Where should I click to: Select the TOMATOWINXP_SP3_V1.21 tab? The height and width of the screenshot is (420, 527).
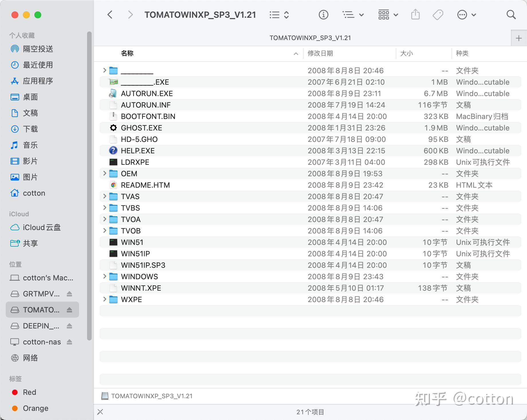point(310,38)
